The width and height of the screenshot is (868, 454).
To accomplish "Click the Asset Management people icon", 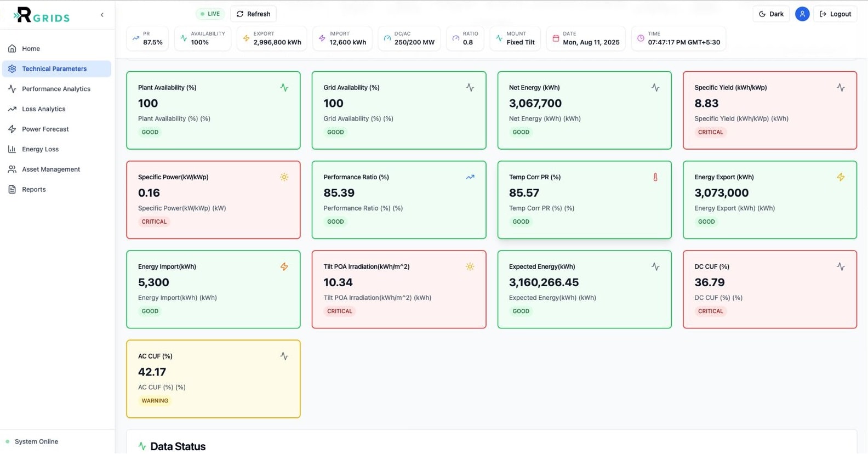I will pyautogui.click(x=12, y=169).
